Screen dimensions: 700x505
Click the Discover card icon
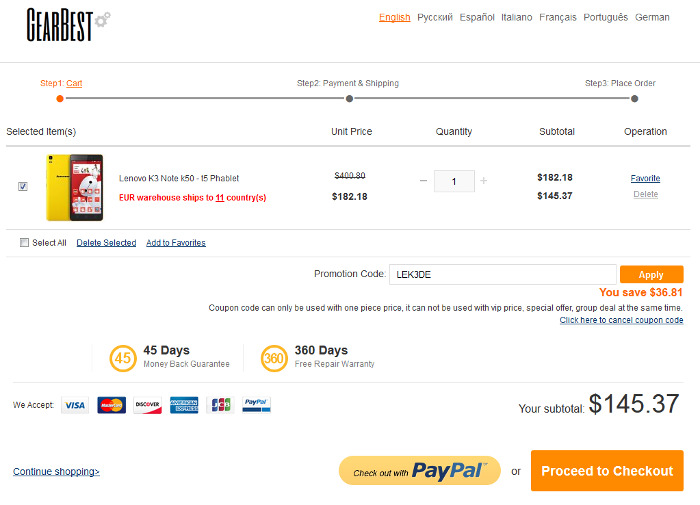point(147,405)
